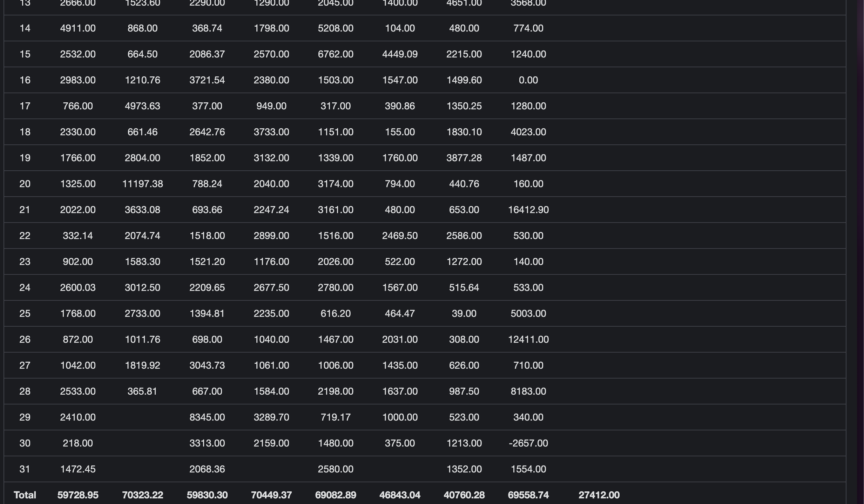Select the Total row label
The height and width of the screenshot is (504, 864).
[25, 495]
